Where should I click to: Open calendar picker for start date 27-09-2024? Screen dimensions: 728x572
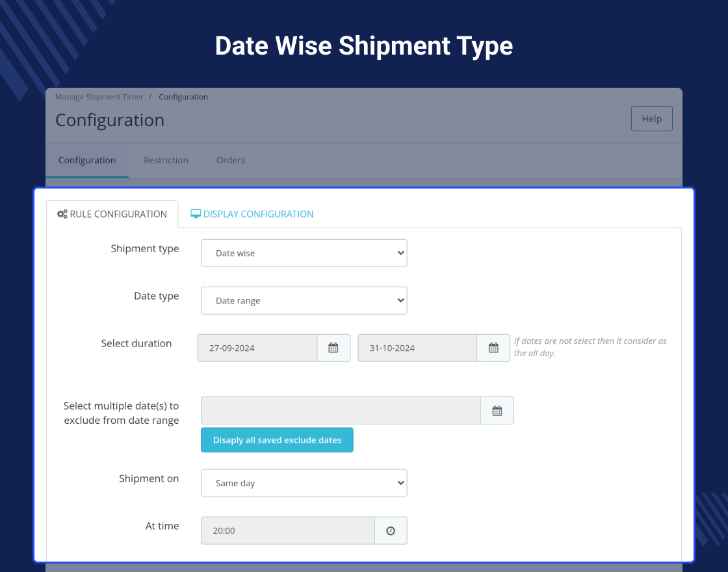tap(333, 348)
